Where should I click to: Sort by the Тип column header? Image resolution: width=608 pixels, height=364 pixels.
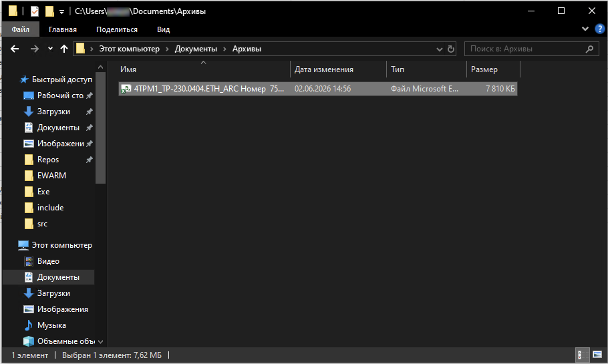426,69
